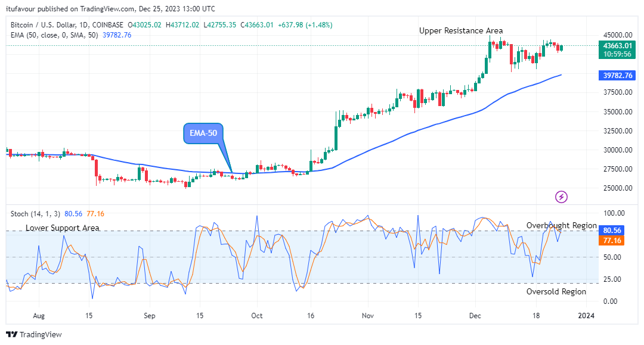Click the 18 date label on the time axis
This screenshot has width=644, height=345.
(535, 315)
